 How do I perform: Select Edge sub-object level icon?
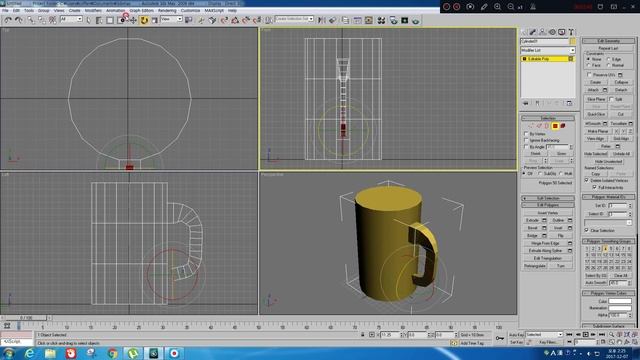(539, 126)
